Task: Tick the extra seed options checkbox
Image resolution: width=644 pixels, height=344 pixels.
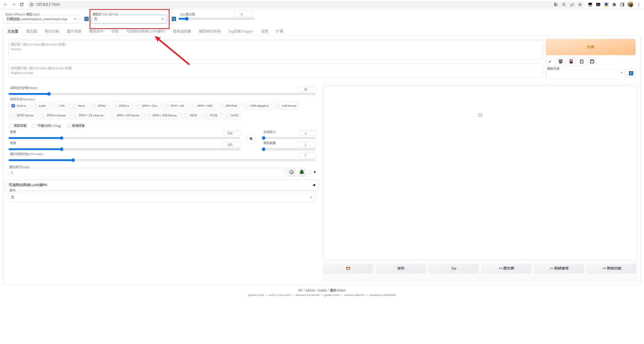Action: (309, 173)
